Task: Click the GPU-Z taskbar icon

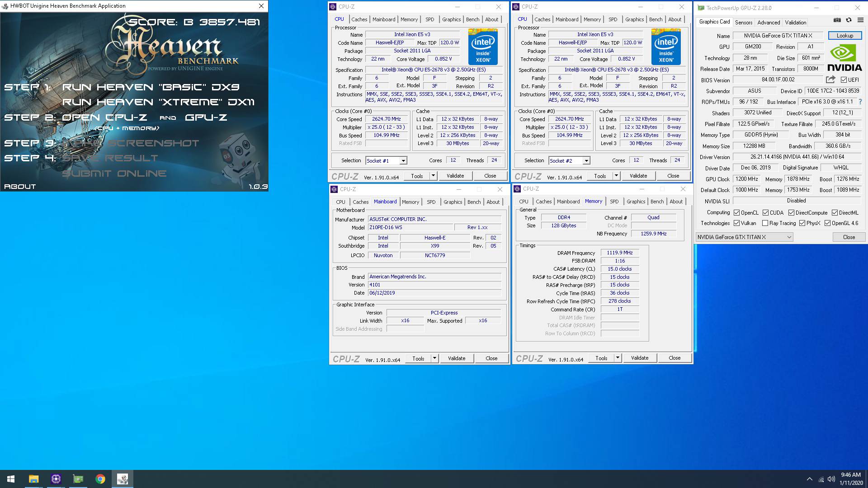Action: coord(78,479)
